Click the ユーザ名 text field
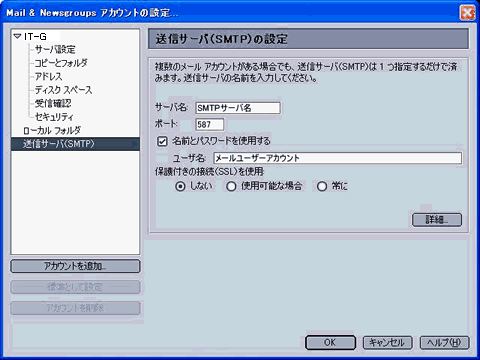The image size is (480, 360). (x=338, y=158)
